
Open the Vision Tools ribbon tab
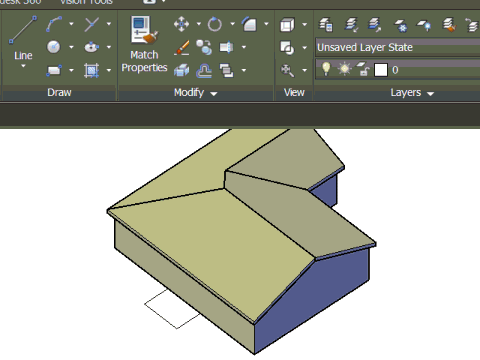click(x=86, y=2)
